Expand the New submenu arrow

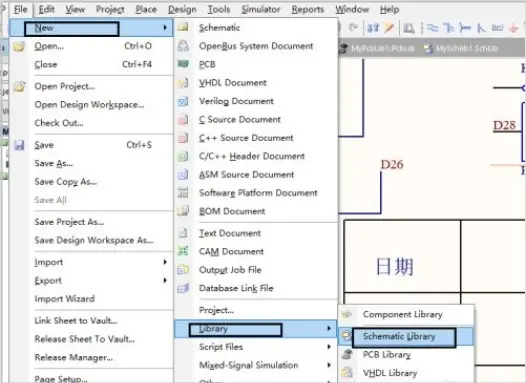(x=165, y=28)
